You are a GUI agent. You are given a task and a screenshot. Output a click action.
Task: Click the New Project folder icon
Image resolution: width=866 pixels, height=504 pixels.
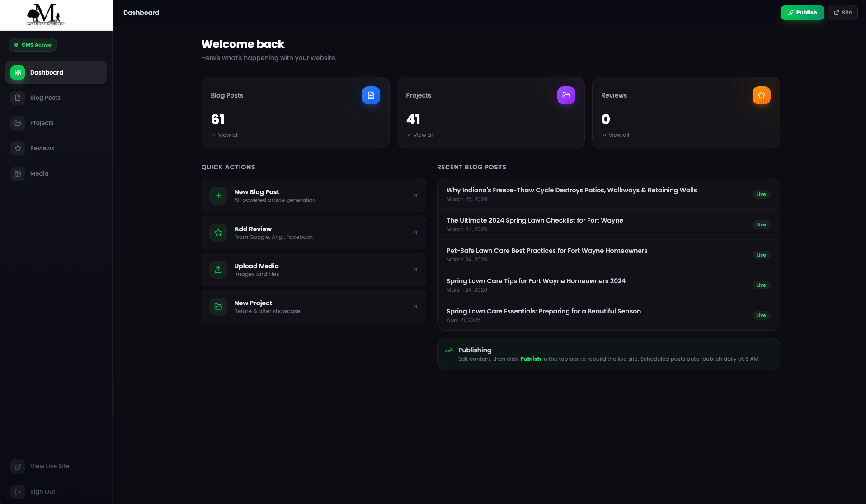[218, 307]
